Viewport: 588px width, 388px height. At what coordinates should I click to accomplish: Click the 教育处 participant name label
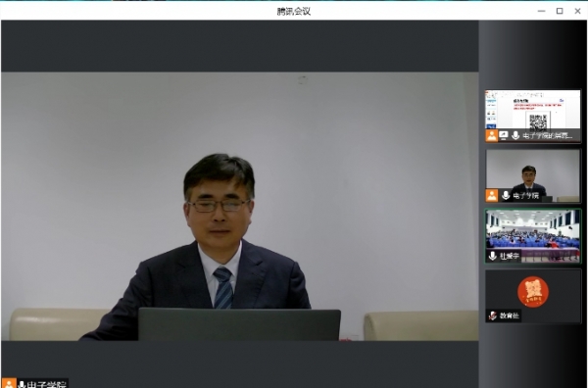[510, 316]
